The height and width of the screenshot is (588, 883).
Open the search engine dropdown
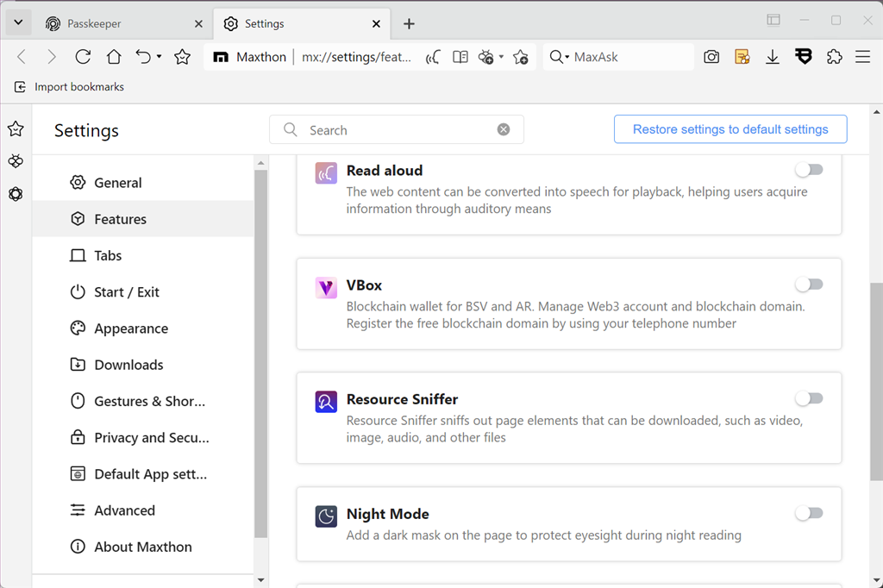(x=559, y=57)
